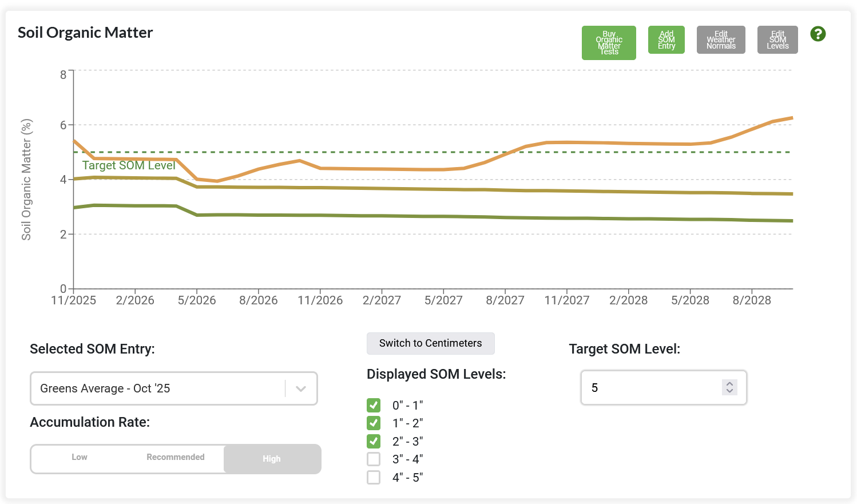
Task: Select the Recommended accumulation rate
Action: [176, 457]
